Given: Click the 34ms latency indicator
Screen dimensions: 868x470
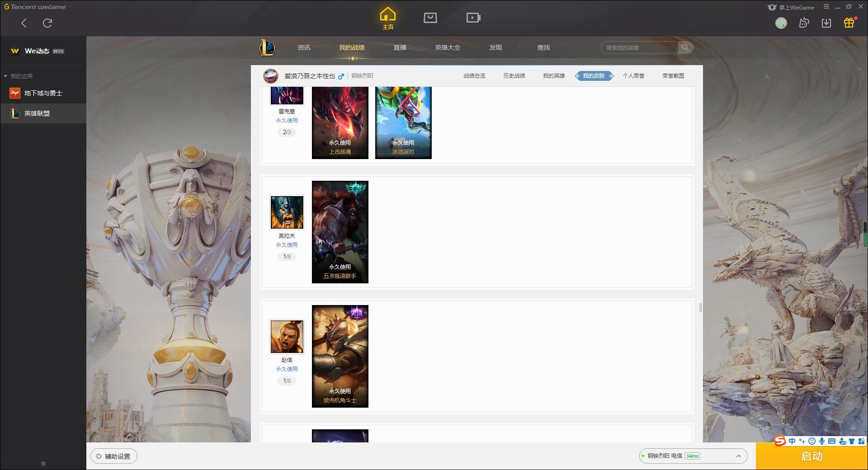Looking at the screenshot, I should pos(692,456).
